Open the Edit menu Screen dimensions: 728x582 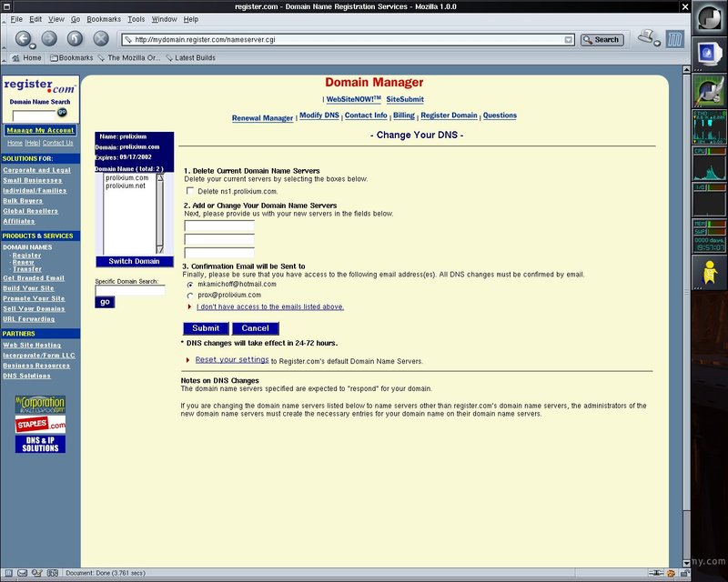point(35,19)
